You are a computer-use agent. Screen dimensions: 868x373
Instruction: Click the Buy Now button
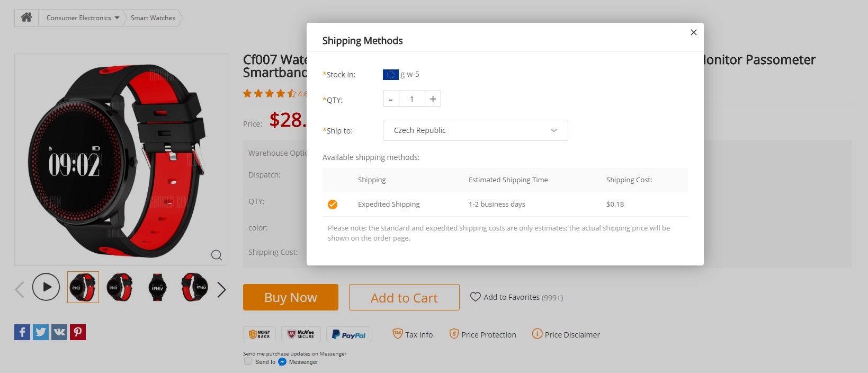[290, 297]
